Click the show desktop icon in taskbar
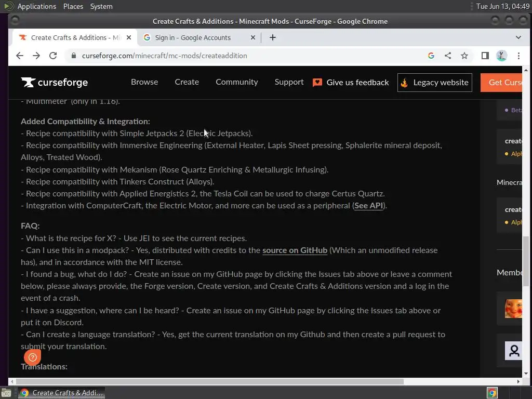 [6, 393]
